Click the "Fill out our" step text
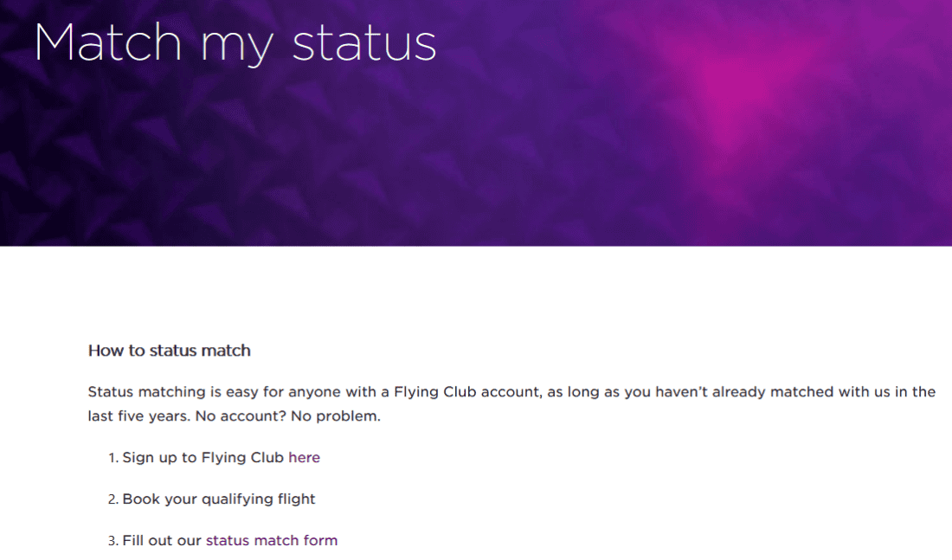 pos(162,541)
